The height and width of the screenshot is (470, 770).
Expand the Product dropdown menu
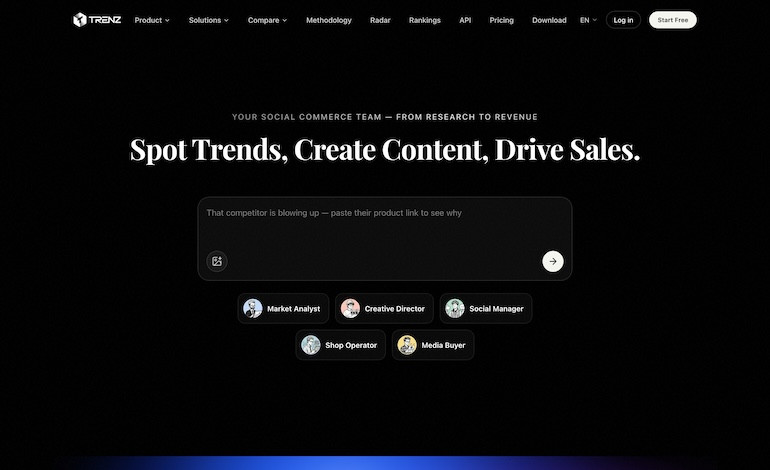(x=152, y=20)
